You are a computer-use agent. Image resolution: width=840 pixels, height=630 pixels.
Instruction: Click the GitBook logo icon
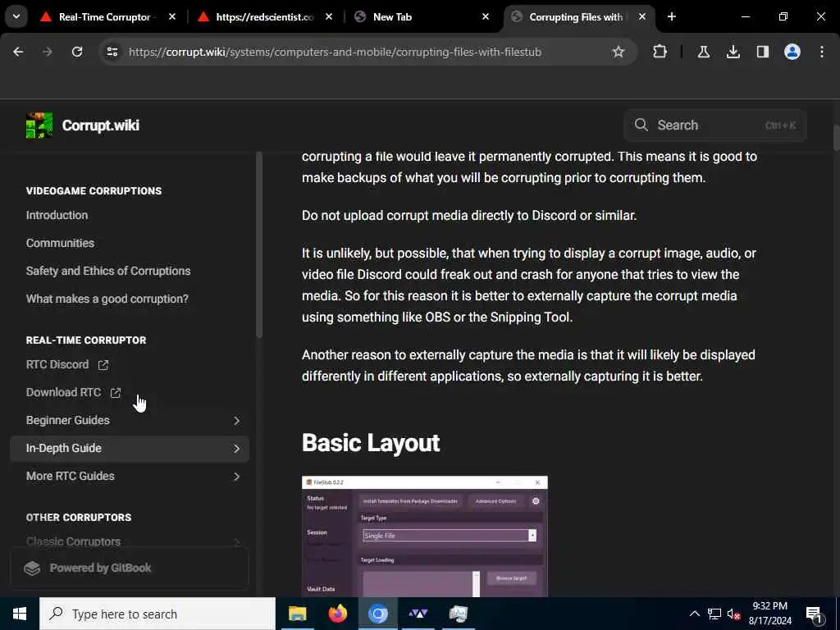pyautogui.click(x=32, y=568)
